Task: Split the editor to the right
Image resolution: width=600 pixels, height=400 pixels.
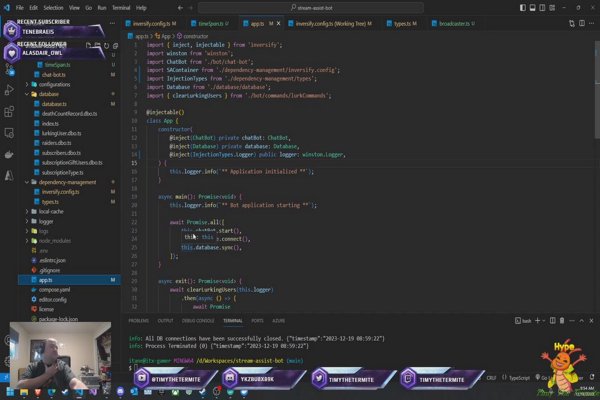Action: click(582, 23)
